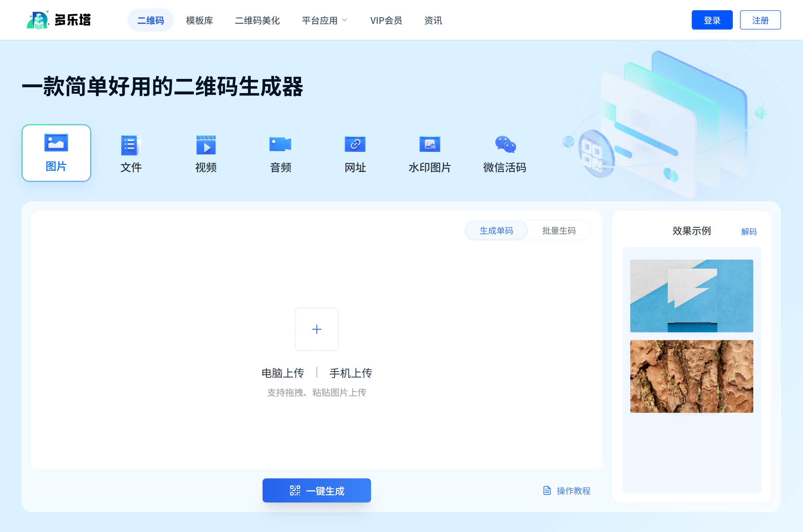Viewport: 803px width, 532px height.
Task: Open the blue paper example thumbnail
Action: [691, 296]
